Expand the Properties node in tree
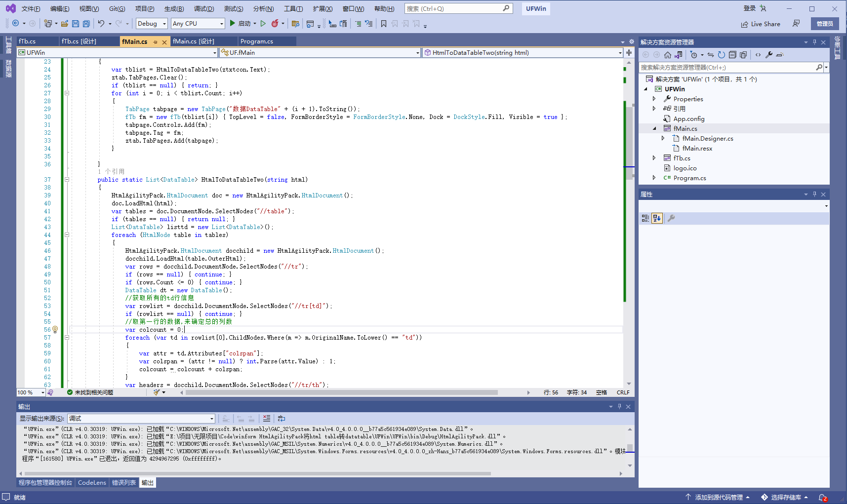 click(x=654, y=99)
